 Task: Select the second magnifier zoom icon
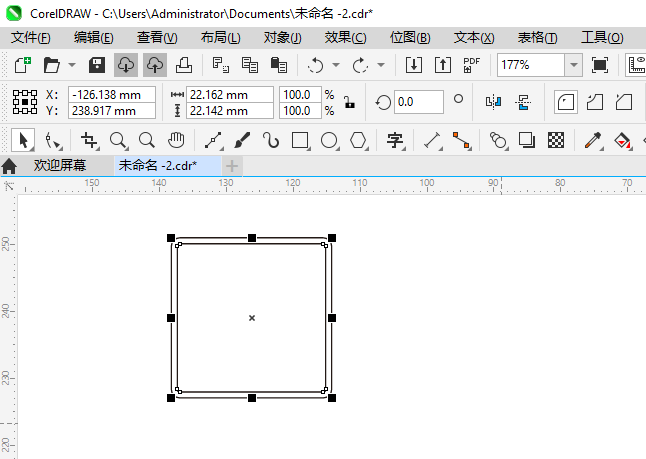coord(147,141)
